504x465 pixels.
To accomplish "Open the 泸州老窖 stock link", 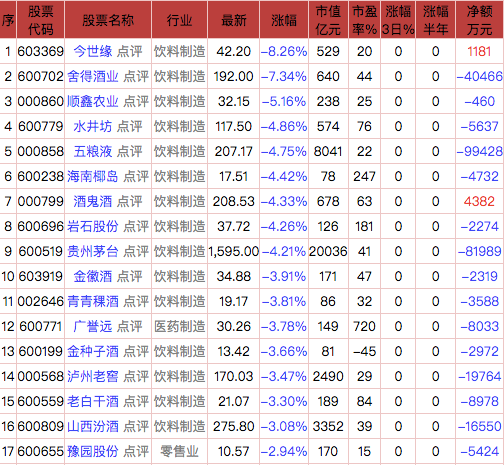I will coord(93,376).
